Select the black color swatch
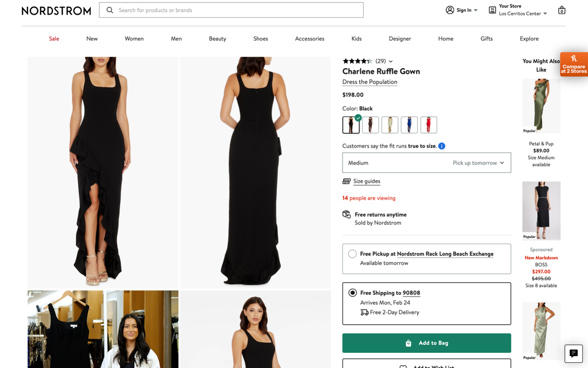The width and height of the screenshot is (588, 368). click(351, 125)
